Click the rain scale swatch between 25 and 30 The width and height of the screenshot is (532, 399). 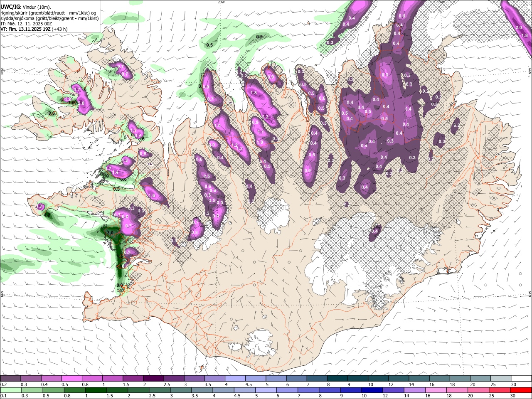point(499,390)
